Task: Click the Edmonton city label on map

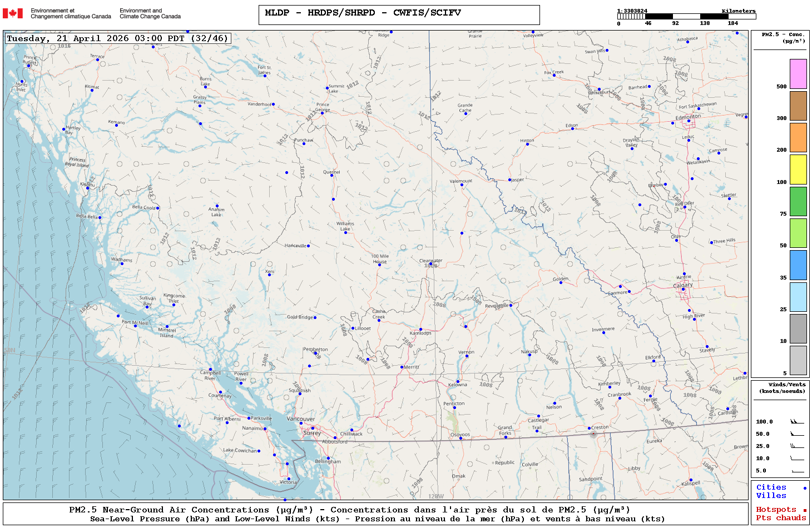Action: click(688, 117)
